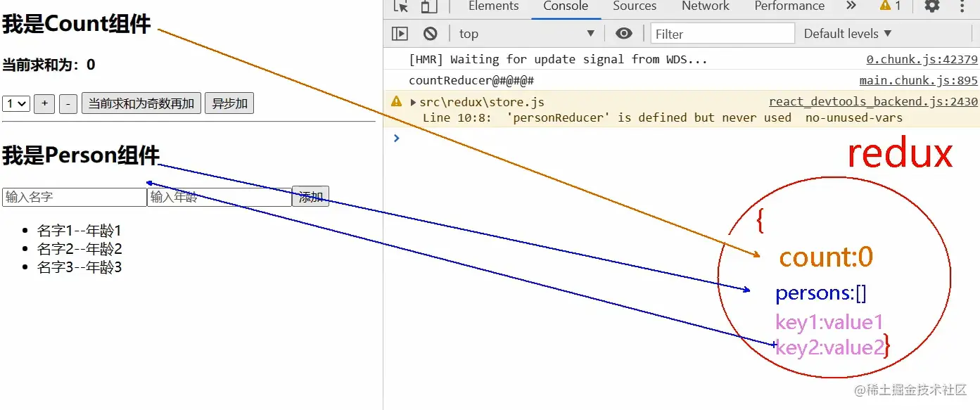
Task: Show the console sidebar
Action: point(400,34)
